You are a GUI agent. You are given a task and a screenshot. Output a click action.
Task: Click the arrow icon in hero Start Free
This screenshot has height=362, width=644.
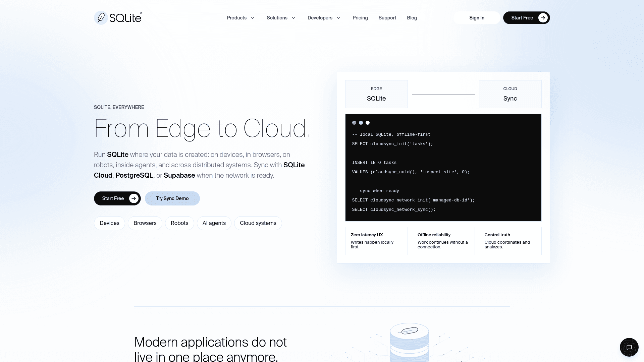point(134,198)
